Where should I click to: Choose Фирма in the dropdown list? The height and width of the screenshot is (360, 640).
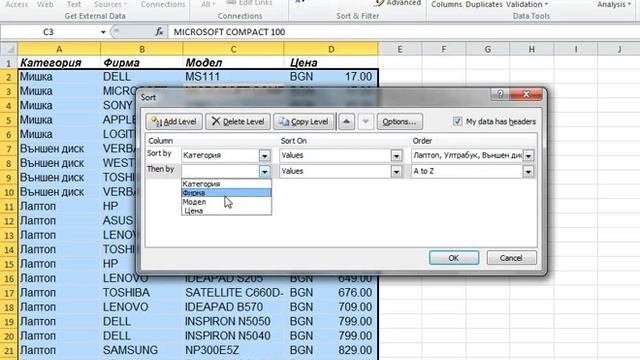pos(226,193)
